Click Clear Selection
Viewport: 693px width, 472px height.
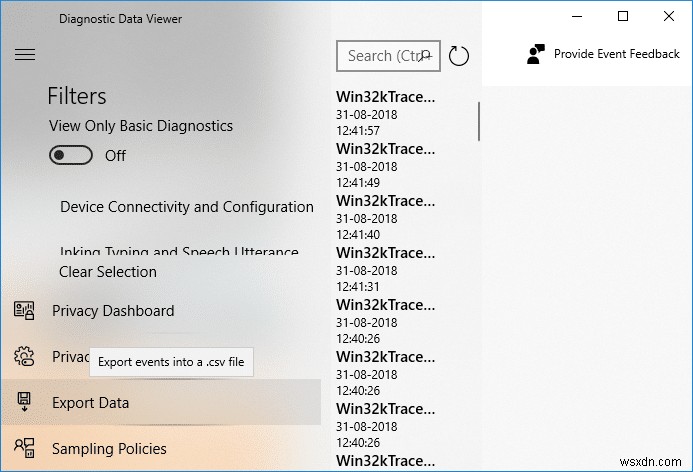(x=108, y=271)
